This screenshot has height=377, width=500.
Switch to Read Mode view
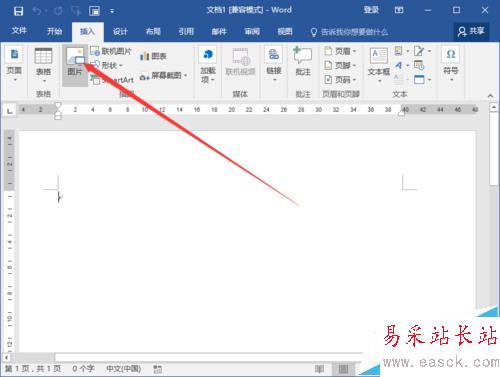(x=319, y=369)
